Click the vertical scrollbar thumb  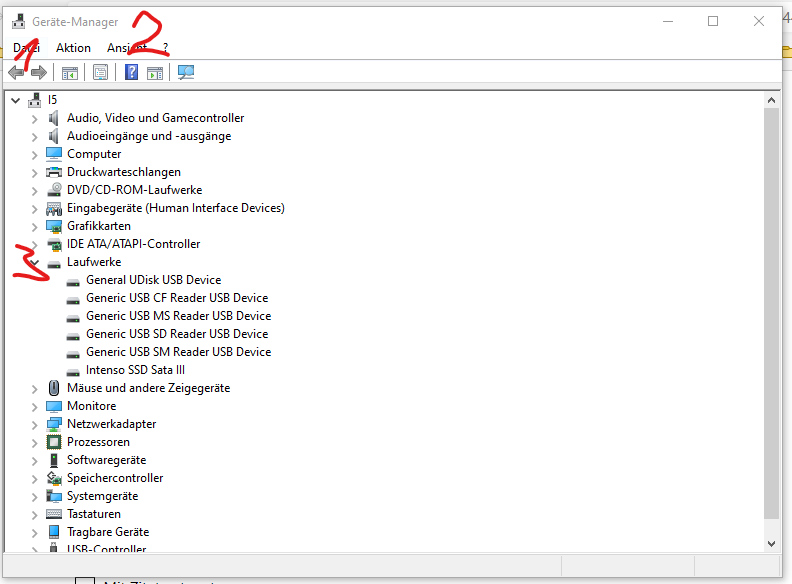[x=771, y=313]
